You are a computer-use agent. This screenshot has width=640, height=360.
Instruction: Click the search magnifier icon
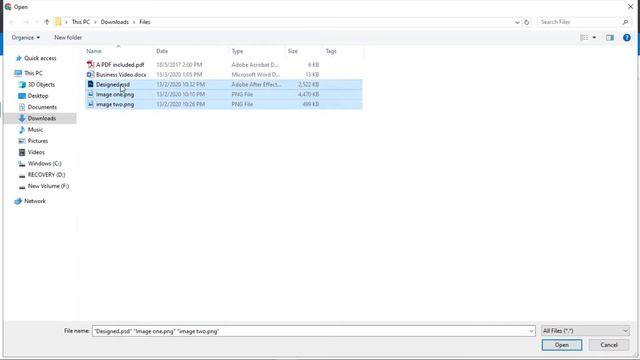tap(625, 22)
